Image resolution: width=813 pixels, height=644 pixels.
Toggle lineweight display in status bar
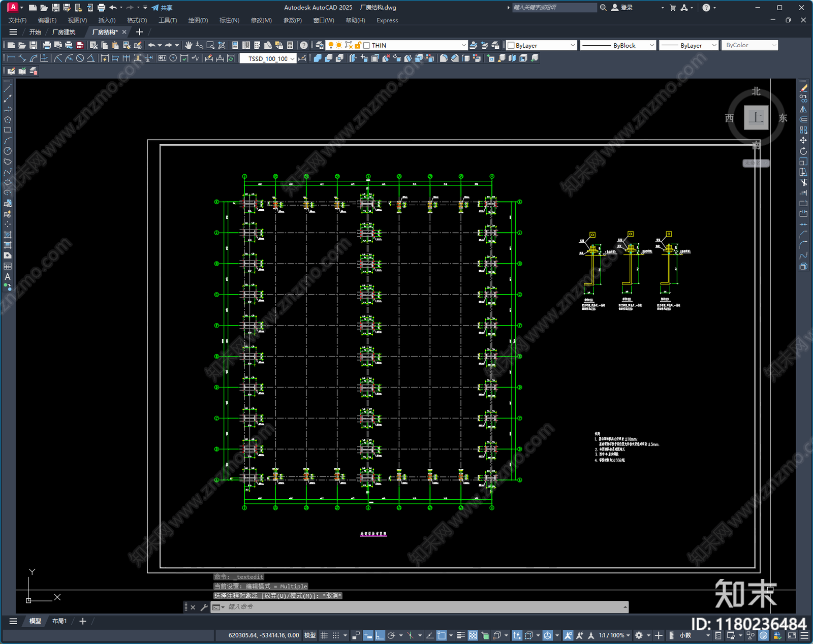[461, 635]
